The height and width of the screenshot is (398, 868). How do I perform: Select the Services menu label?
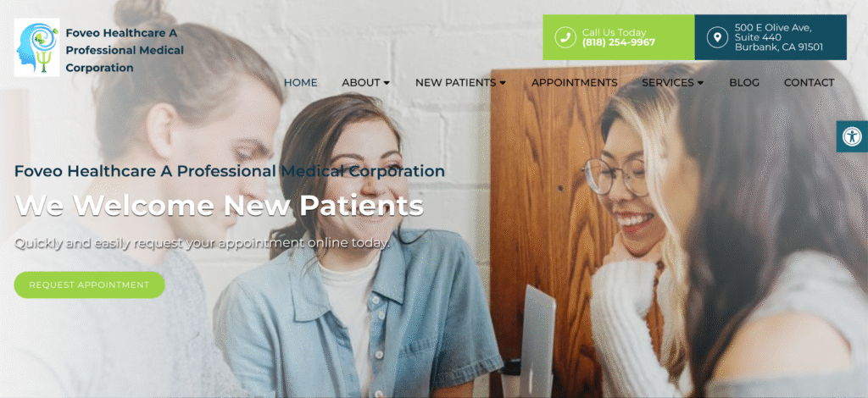pyautogui.click(x=668, y=83)
